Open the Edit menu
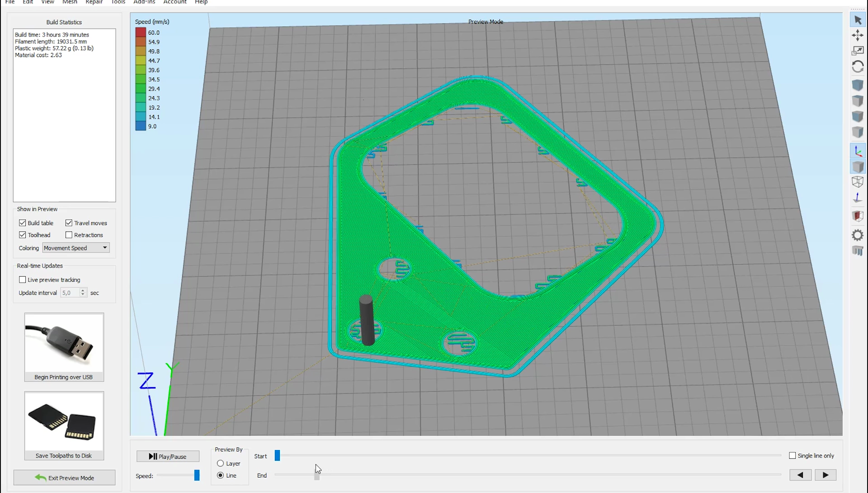Image resolution: width=868 pixels, height=493 pixels. coord(28,2)
